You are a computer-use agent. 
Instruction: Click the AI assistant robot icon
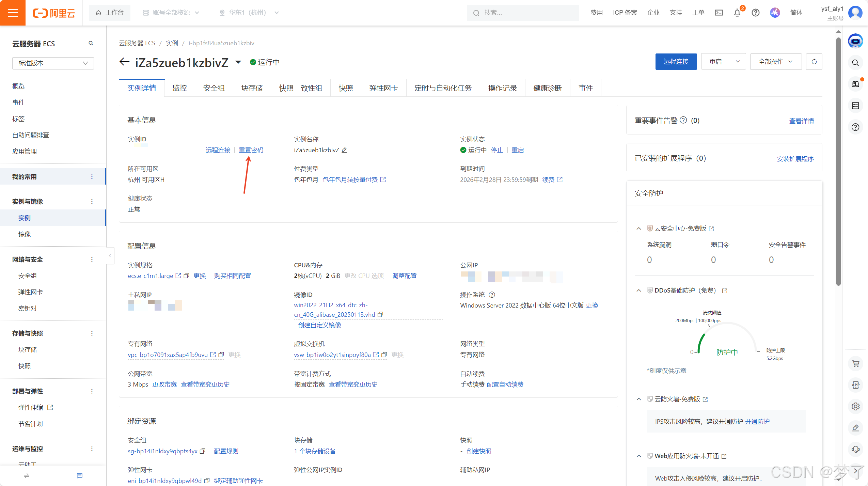coord(855,41)
